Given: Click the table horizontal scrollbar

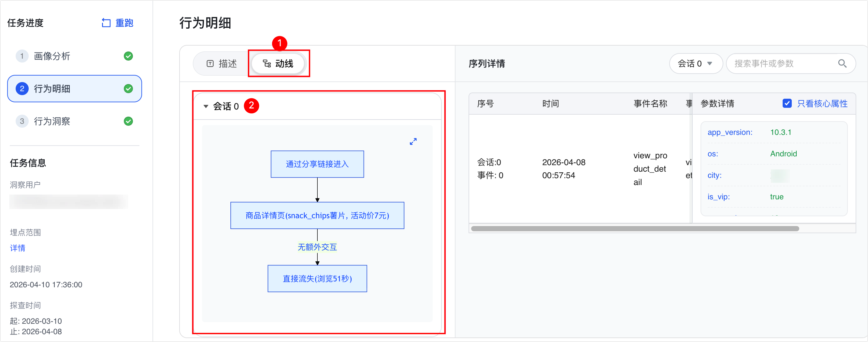Looking at the screenshot, I should [x=635, y=229].
